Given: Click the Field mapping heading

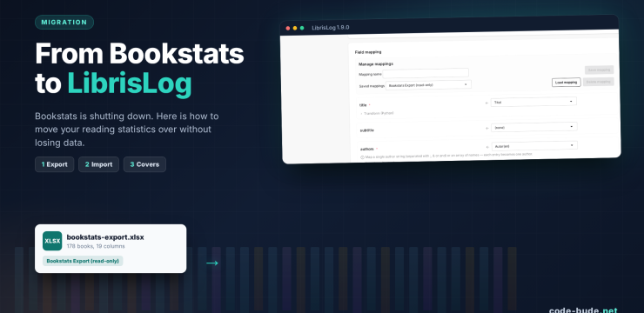Looking at the screenshot, I should (368, 52).
